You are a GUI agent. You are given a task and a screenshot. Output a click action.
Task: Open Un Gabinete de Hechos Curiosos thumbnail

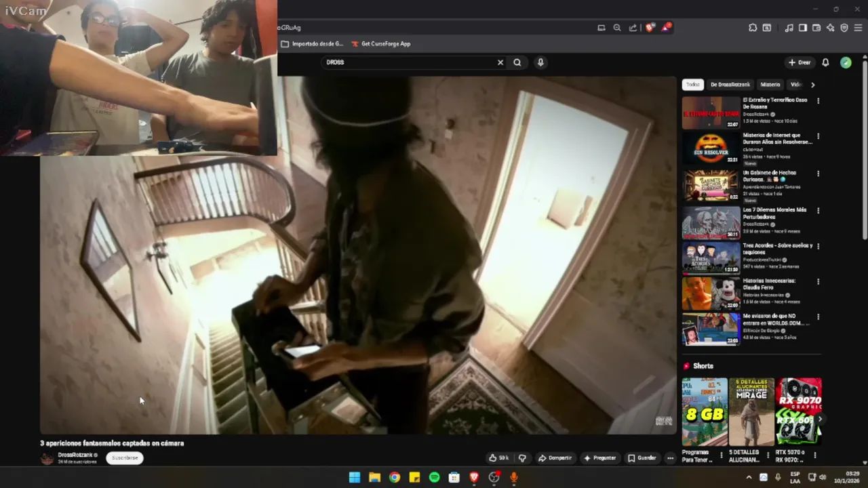711,185
